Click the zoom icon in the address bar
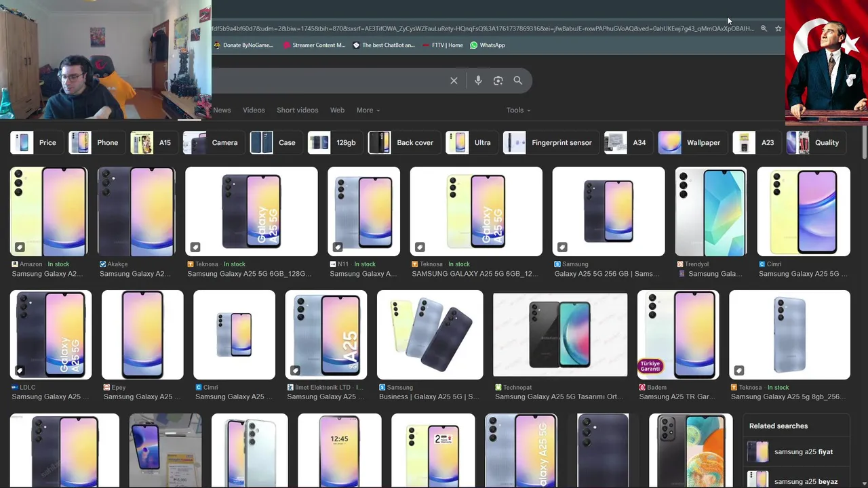The height and width of the screenshot is (488, 868). pos(764,28)
